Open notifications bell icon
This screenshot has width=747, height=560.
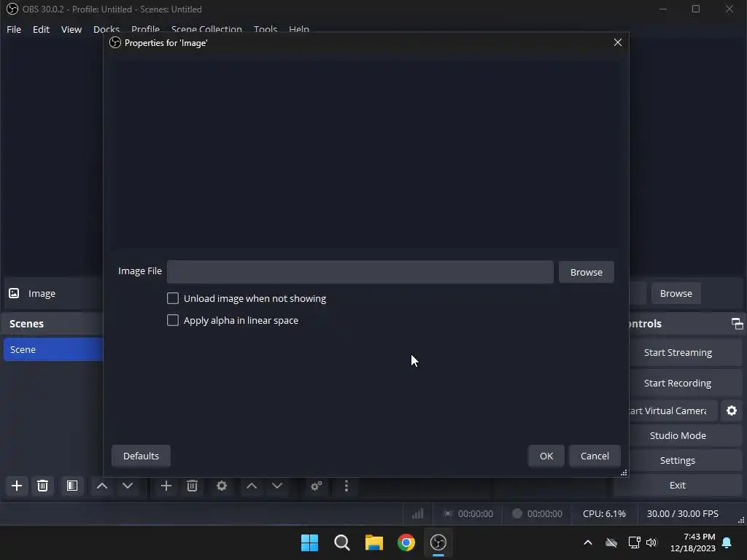[727, 542]
